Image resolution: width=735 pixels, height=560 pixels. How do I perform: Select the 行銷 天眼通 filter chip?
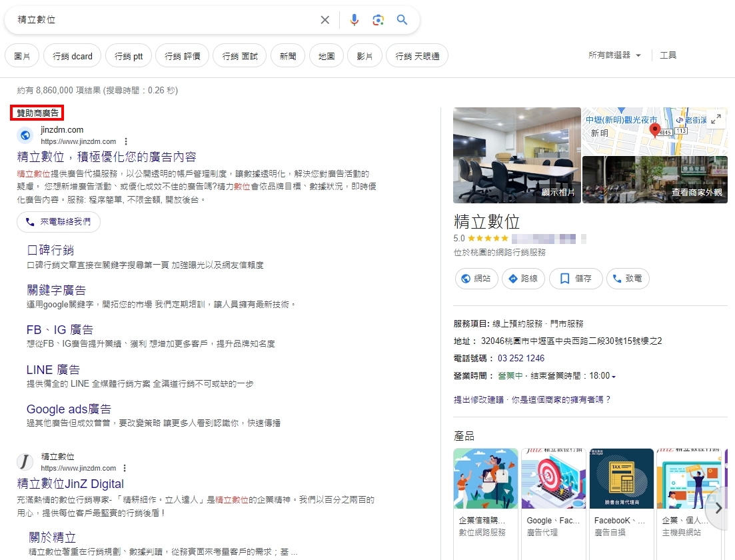417,56
